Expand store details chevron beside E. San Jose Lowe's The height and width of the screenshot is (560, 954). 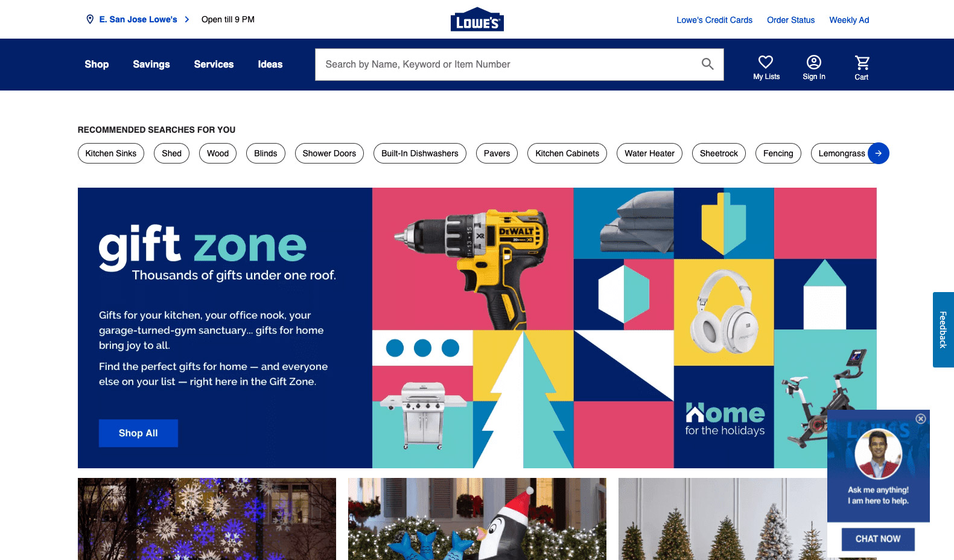coord(187,19)
